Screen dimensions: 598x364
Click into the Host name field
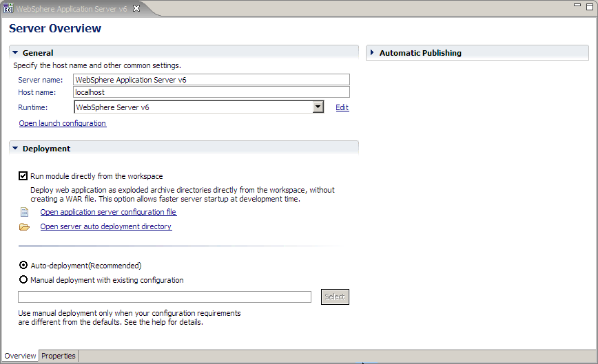(212, 92)
